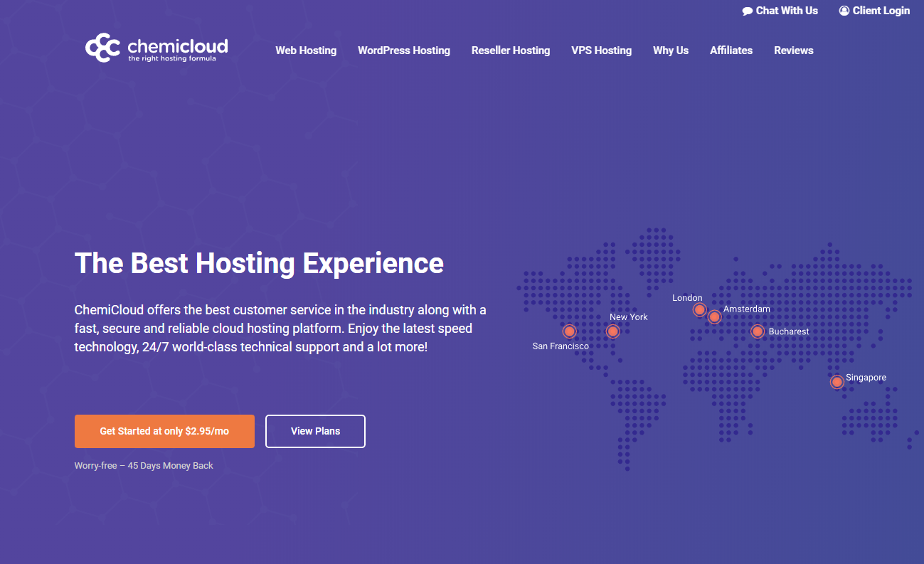Open the Why Us menu
The width and height of the screenshot is (924, 564).
pyautogui.click(x=671, y=50)
